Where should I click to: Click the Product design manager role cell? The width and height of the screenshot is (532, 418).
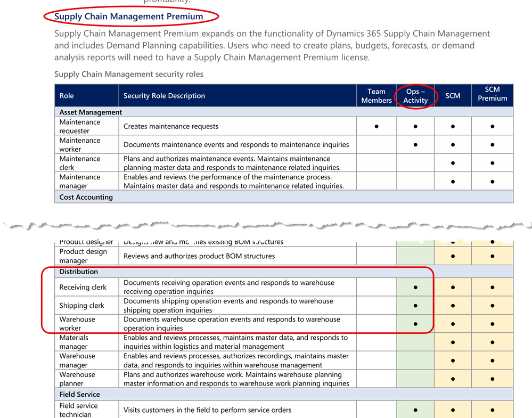click(86, 256)
